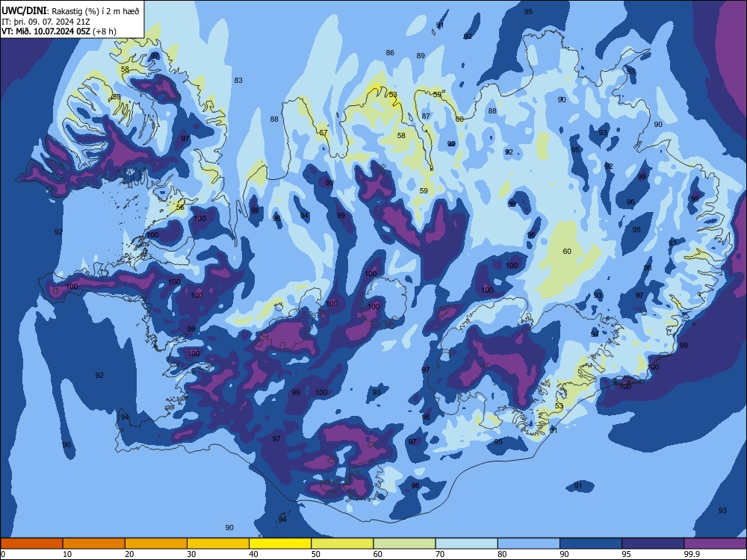Select the medium blue 80–90 legend swatch
This screenshot has width=747, height=560.
point(529,544)
